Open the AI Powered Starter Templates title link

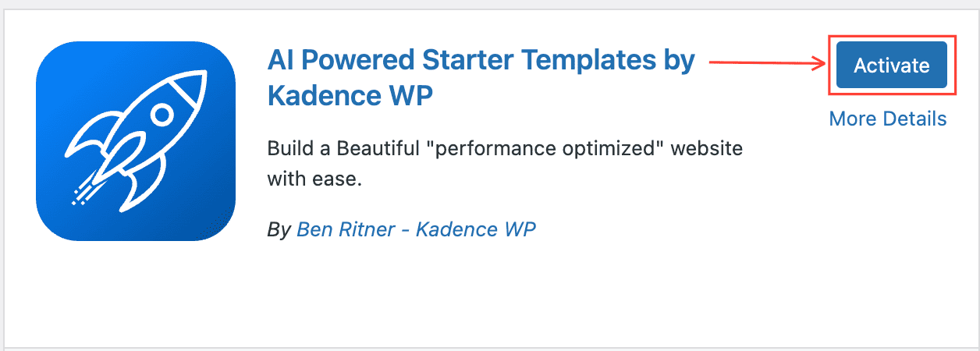click(481, 60)
